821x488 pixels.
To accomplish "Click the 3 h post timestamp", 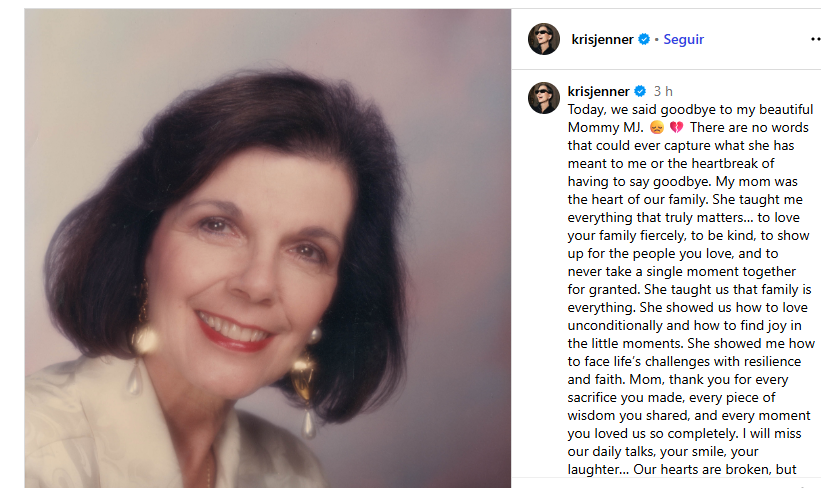I will (663, 91).
